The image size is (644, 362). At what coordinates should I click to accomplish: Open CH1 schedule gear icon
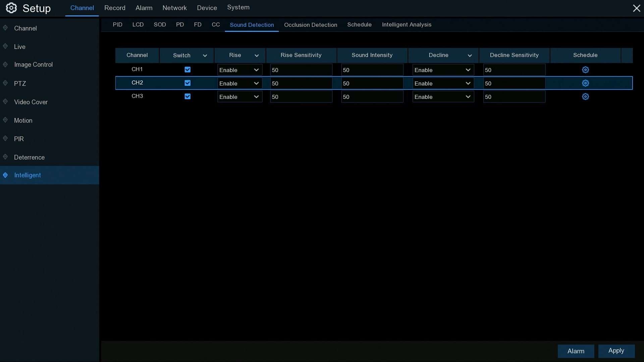[x=585, y=70]
